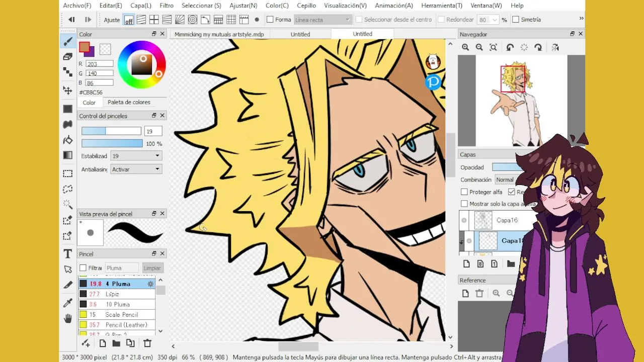
Task: Toggle visibility of layer Capa16
Action: (x=464, y=220)
